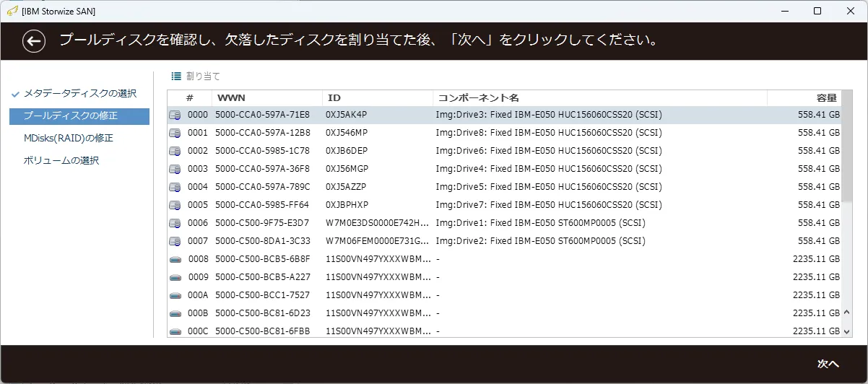
Task: Select WWN 5000-C500-BC81-6FBB
Action: click(262, 331)
